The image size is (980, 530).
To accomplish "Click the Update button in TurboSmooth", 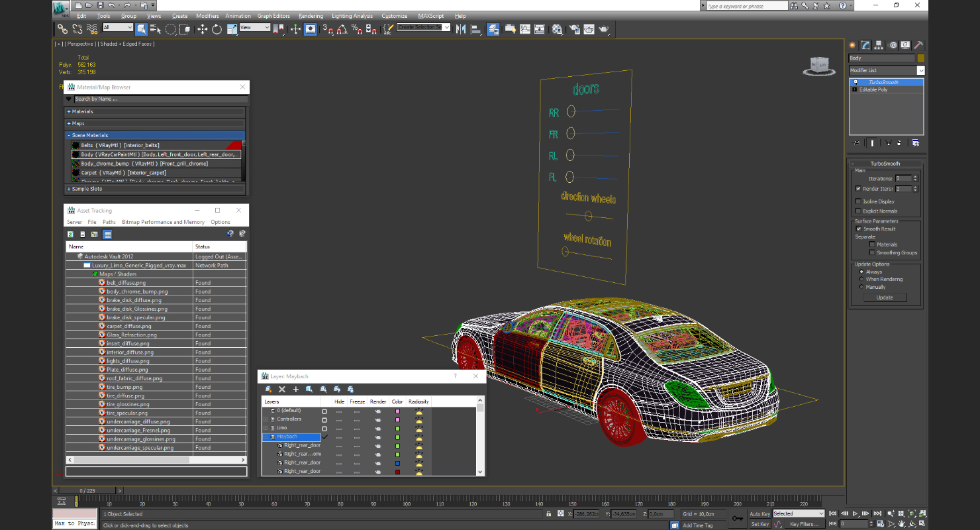I will point(885,297).
